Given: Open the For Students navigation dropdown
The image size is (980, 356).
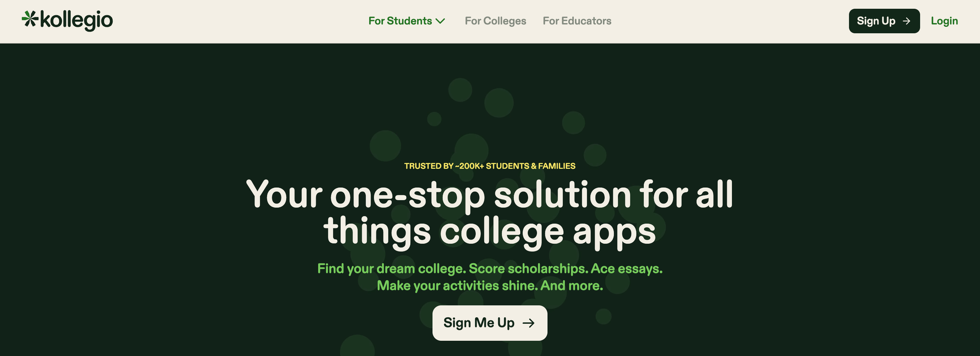Looking at the screenshot, I should pos(402,21).
